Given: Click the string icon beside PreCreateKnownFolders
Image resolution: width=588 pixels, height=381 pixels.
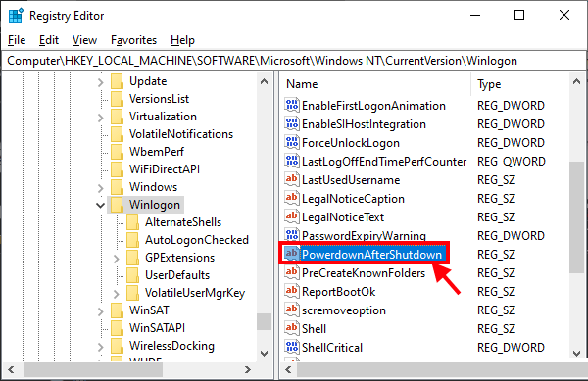Looking at the screenshot, I should (x=292, y=272).
